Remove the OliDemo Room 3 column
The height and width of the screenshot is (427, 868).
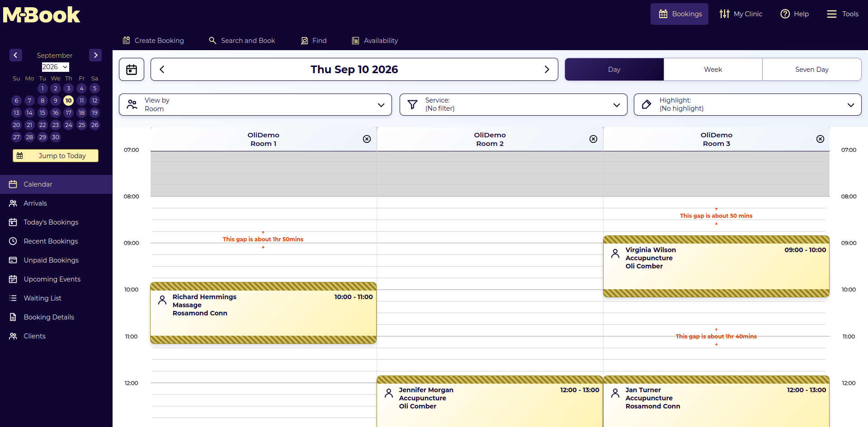pyautogui.click(x=821, y=139)
